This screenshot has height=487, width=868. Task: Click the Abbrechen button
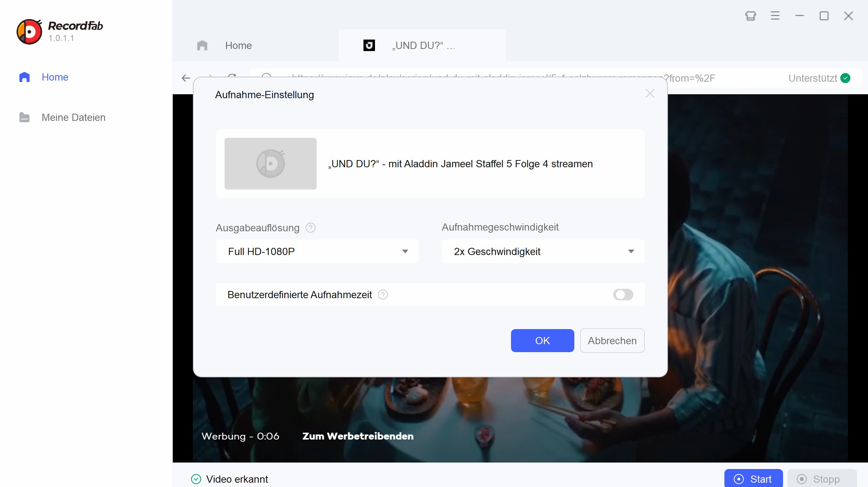612,341
